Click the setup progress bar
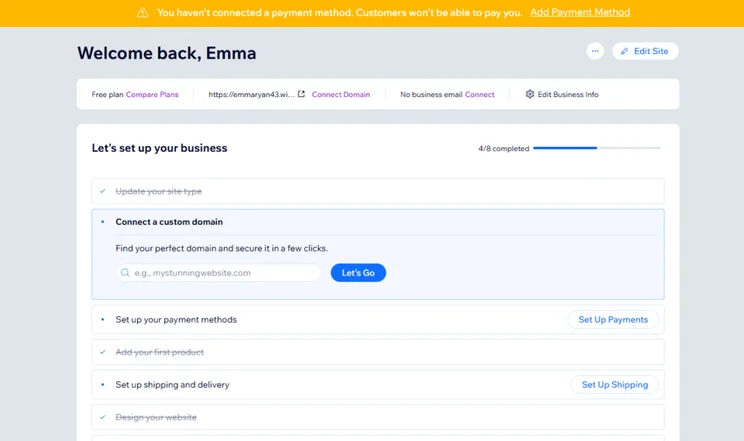The width and height of the screenshot is (744, 441). (x=597, y=148)
